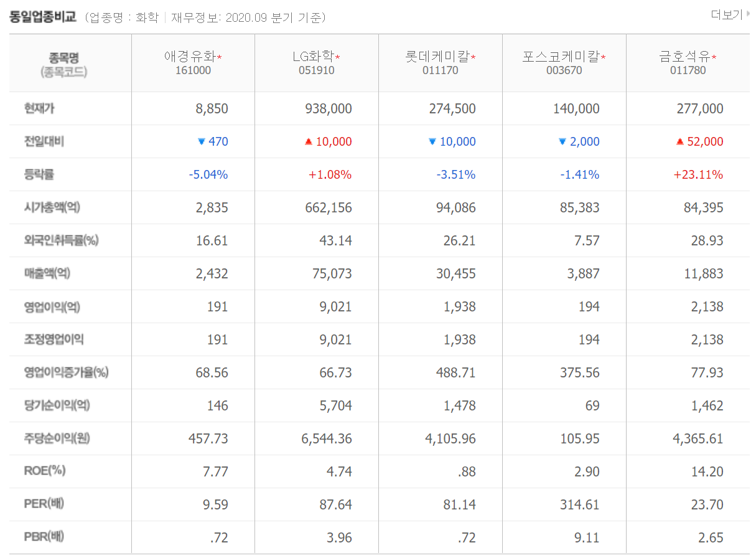Click the blue down arrow beside 470
The height and width of the screenshot is (558, 756).
pos(201,142)
